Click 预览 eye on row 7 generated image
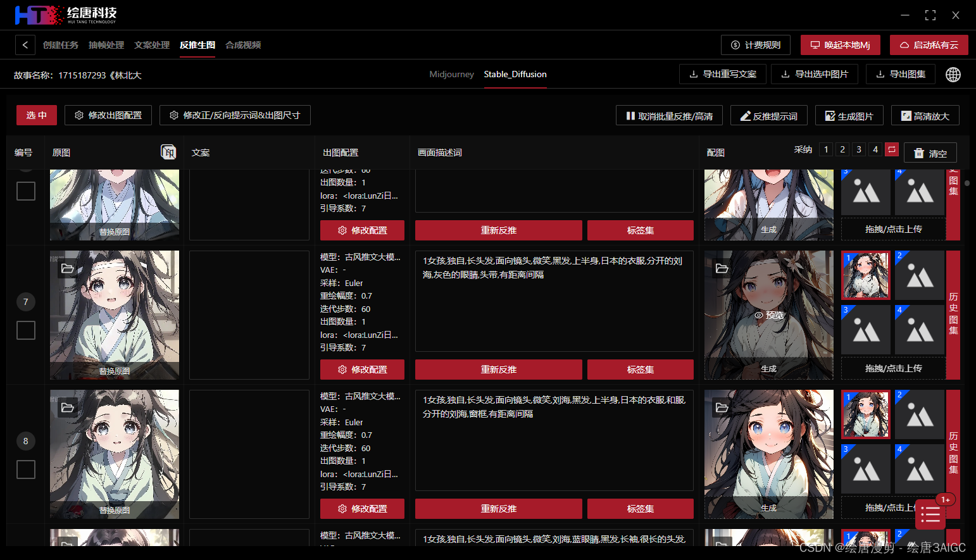 tap(769, 315)
